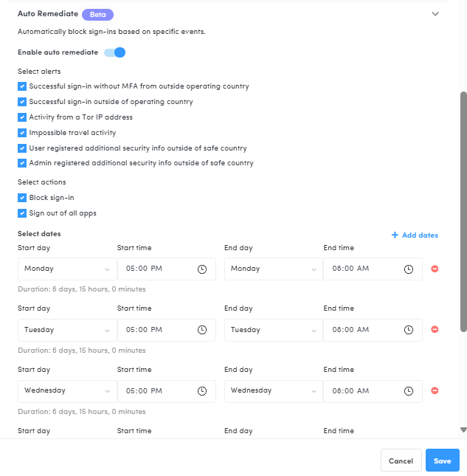Click clock icon in Monday start time field
Viewport: 467px width, 476px height.
202,269
